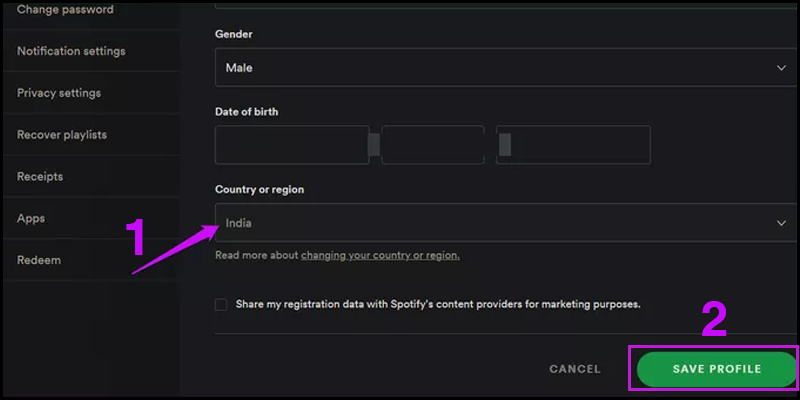
Task: Go to Notification settings
Action: (71, 51)
